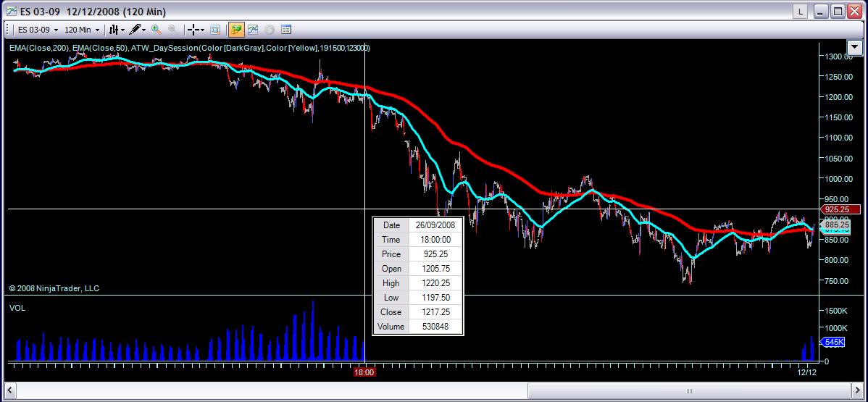Click the Time value 18:00:00 cell
Image resolution: width=868 pixels, height=402 pixels.
tap(435, 240)
